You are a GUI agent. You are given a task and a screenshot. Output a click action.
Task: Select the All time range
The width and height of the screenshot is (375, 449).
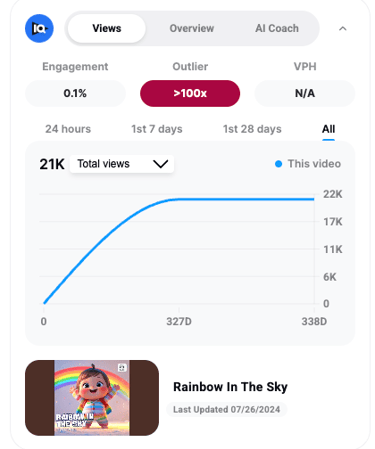[328, 129]
